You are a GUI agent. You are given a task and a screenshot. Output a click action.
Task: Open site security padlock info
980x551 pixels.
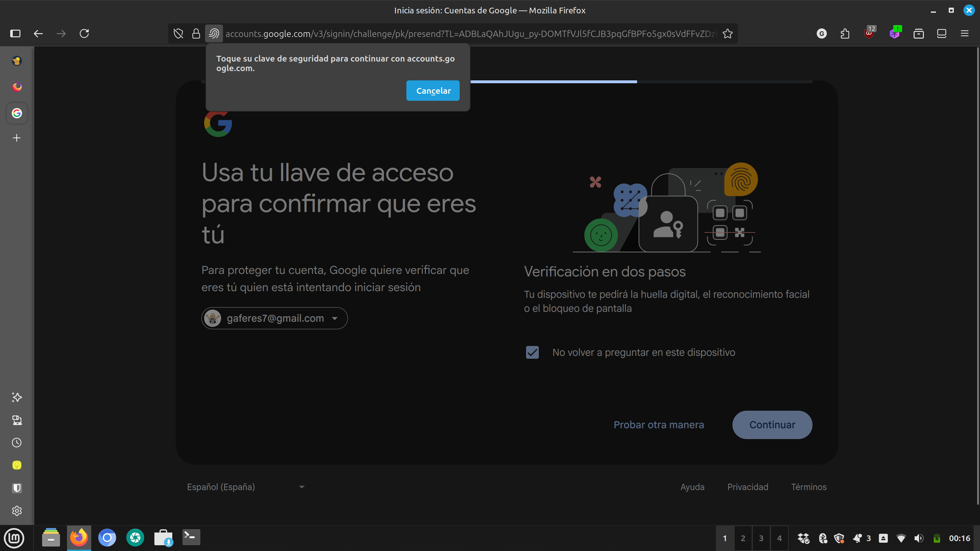click(196, 33)
